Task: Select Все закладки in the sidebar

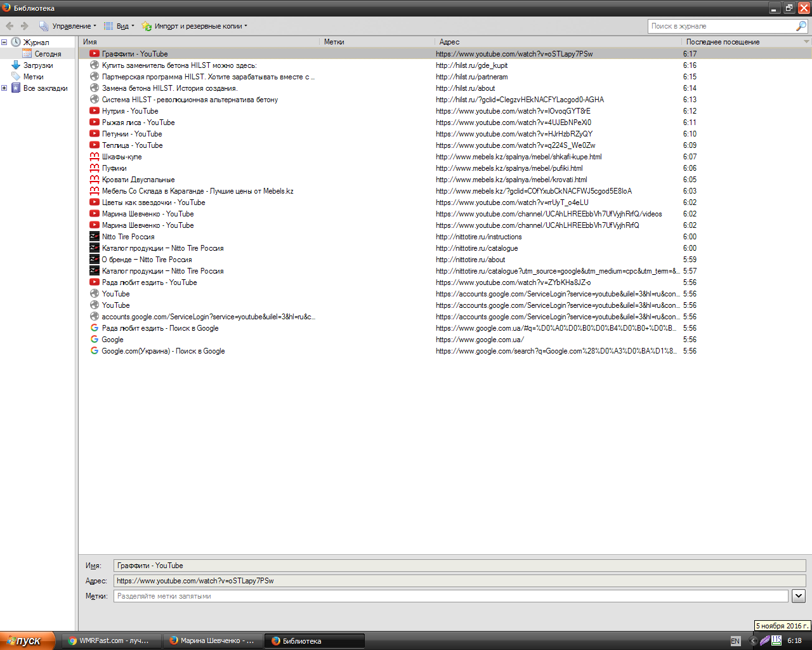Action: pyautogui.click(x=45, y=88)
